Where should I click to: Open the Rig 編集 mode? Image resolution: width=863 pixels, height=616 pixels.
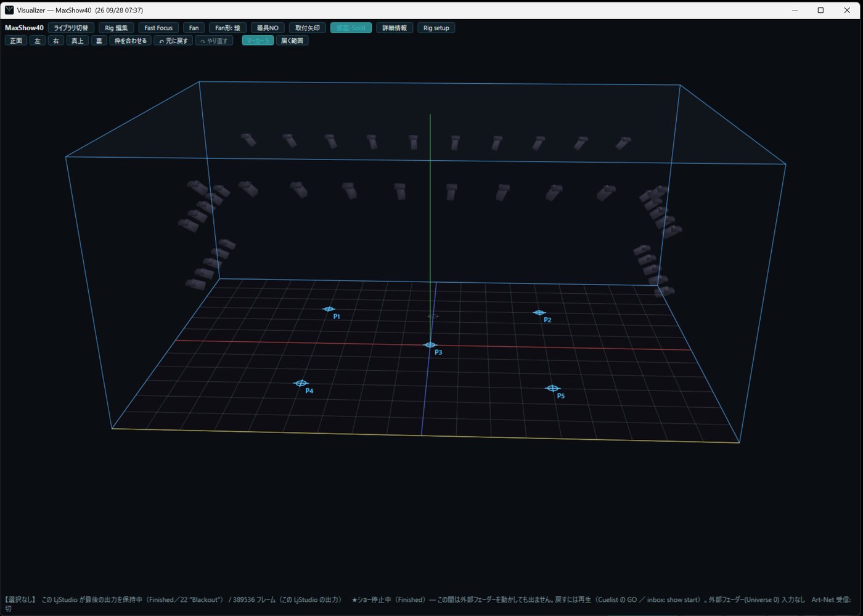pos(116,28)
